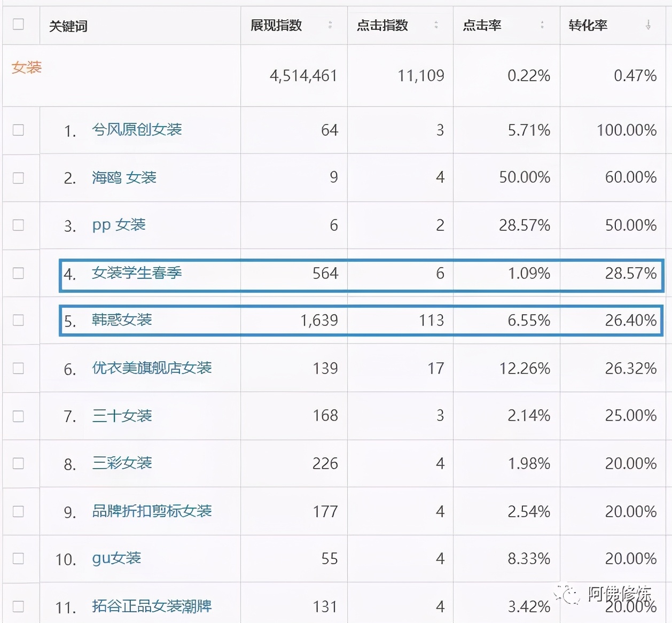The width and height of the screenshot is (672, 623).
Task: Select the 品牌折扣剪标女装 keyword
Action: [151, 511]
